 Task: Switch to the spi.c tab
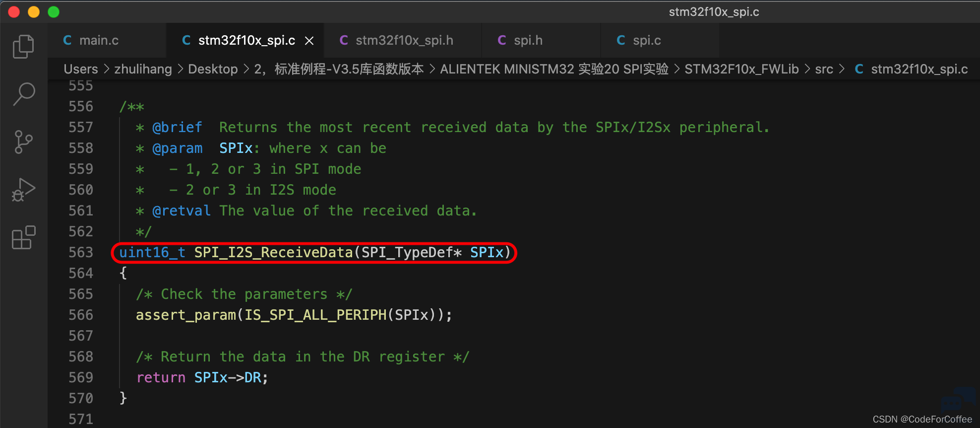click(660, 40)
